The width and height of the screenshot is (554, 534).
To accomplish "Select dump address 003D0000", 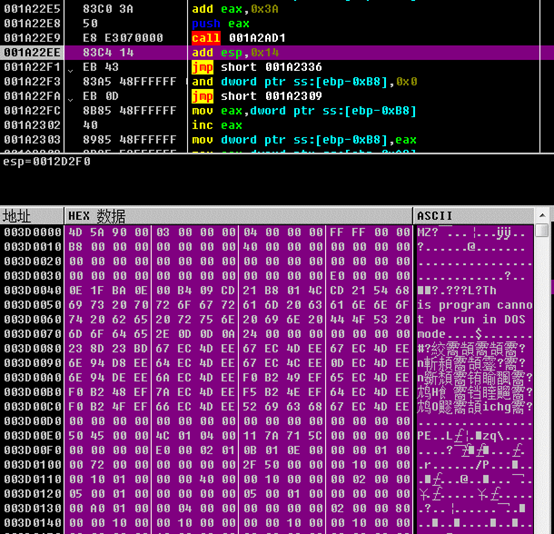I will pyautogui.click(x=32, y=232).
